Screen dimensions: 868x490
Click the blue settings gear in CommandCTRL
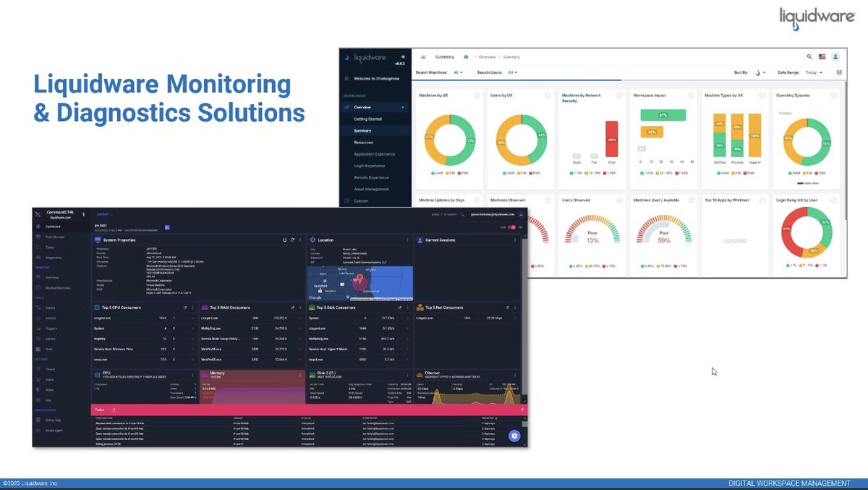coord(514,436)
